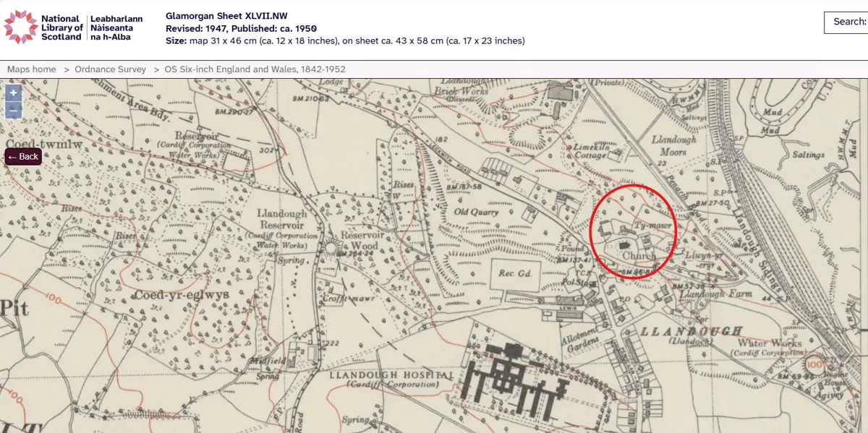Zoom in with the plus button

tap(14, 93)
